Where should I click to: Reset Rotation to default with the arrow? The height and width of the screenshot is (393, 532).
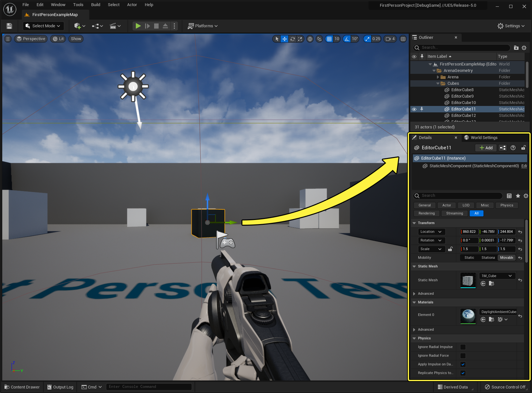click(520, 240)
